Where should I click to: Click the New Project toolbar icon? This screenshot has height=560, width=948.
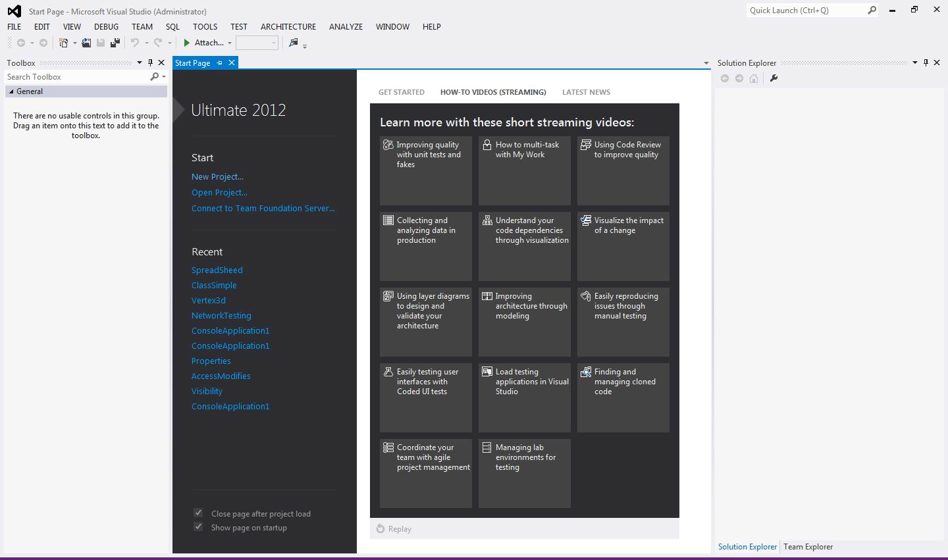coord(63,43)
